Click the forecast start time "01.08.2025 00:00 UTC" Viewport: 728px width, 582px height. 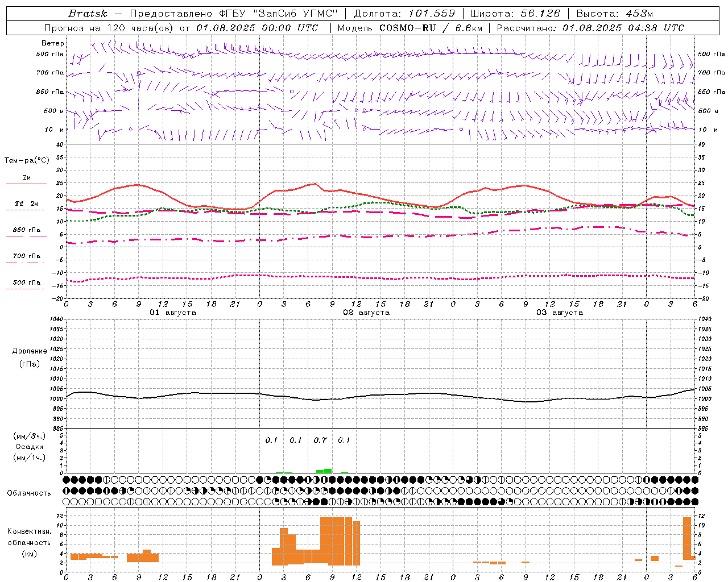(x=257, y=28)
